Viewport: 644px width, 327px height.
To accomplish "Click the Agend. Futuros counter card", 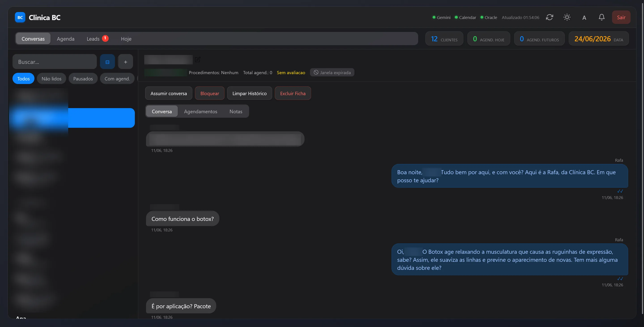I will point(539,39).
